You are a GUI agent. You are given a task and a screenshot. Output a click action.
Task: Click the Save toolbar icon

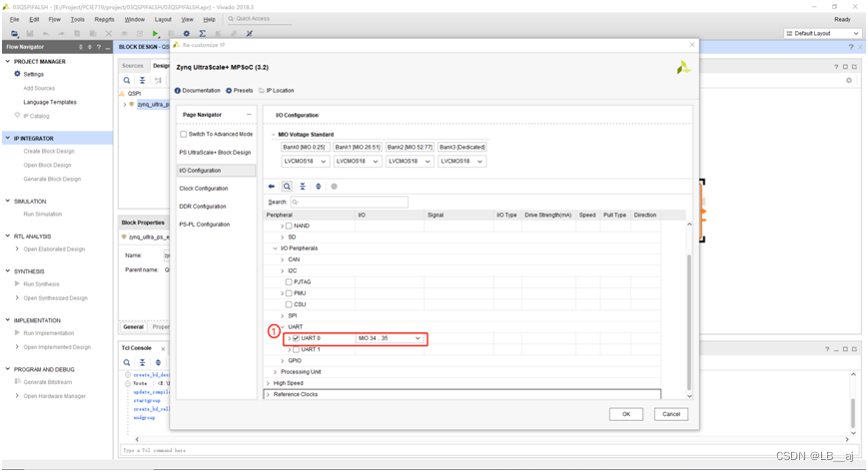point(30,34)
